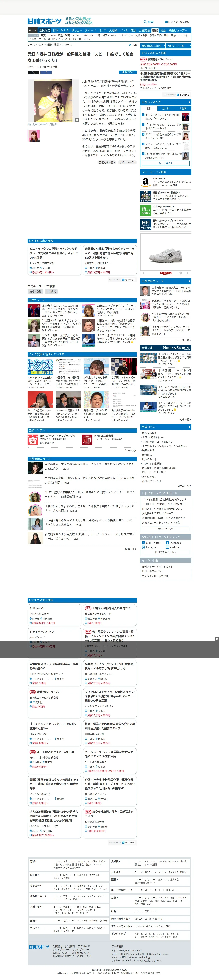
Task: Click the ドラマGP logo icon
Action: 33,440
